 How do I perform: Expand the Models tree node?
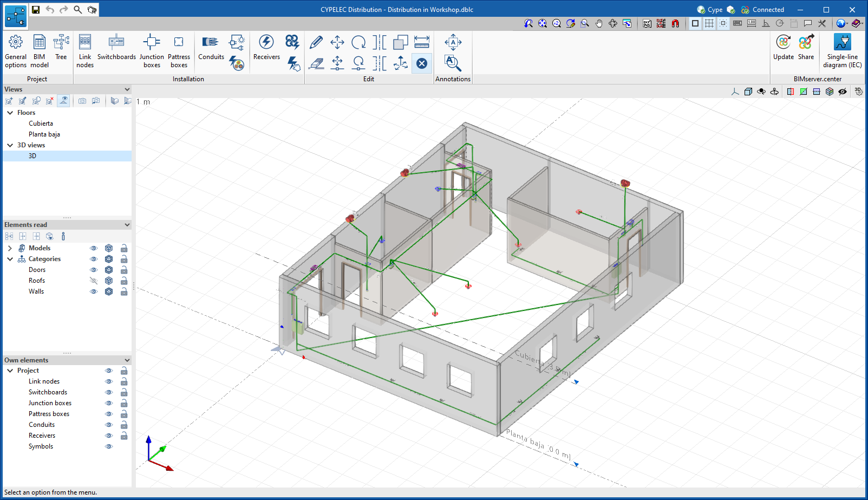coord(10,248)
